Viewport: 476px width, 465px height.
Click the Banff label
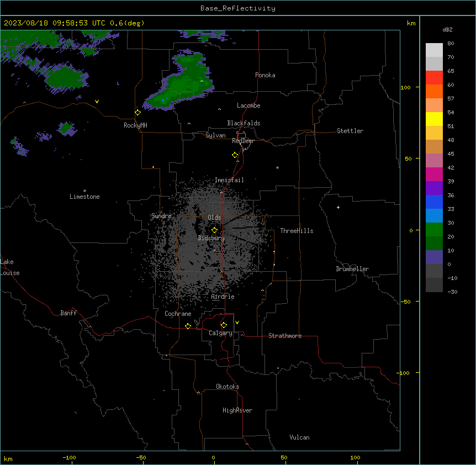68,313
